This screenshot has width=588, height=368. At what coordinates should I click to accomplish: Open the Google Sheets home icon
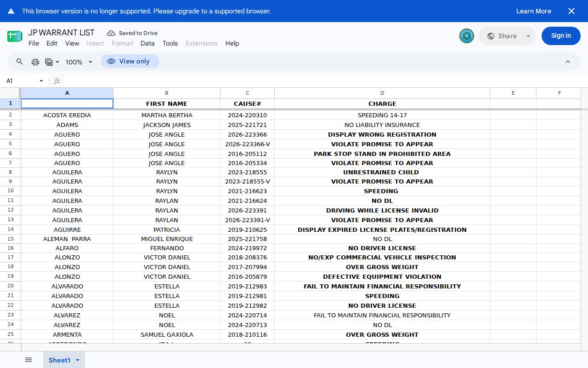click(15, 36)
